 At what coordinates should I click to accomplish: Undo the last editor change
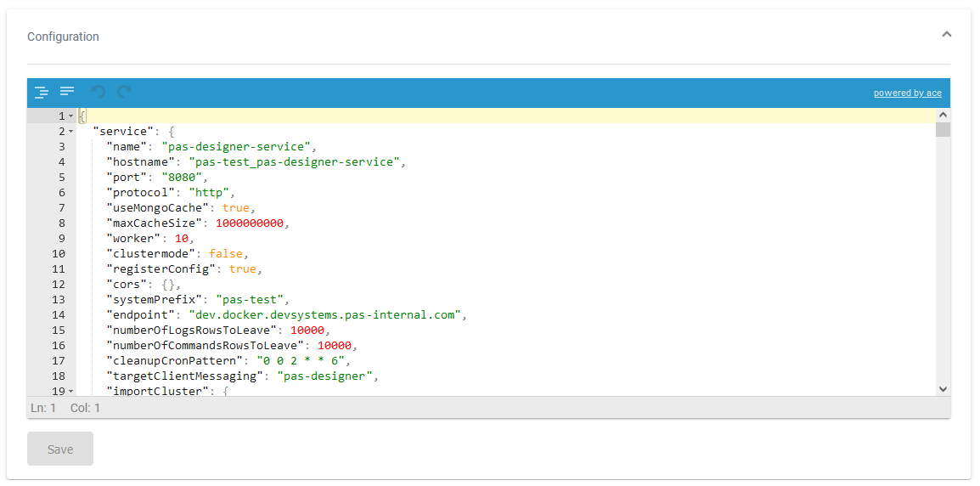[99, 93]
